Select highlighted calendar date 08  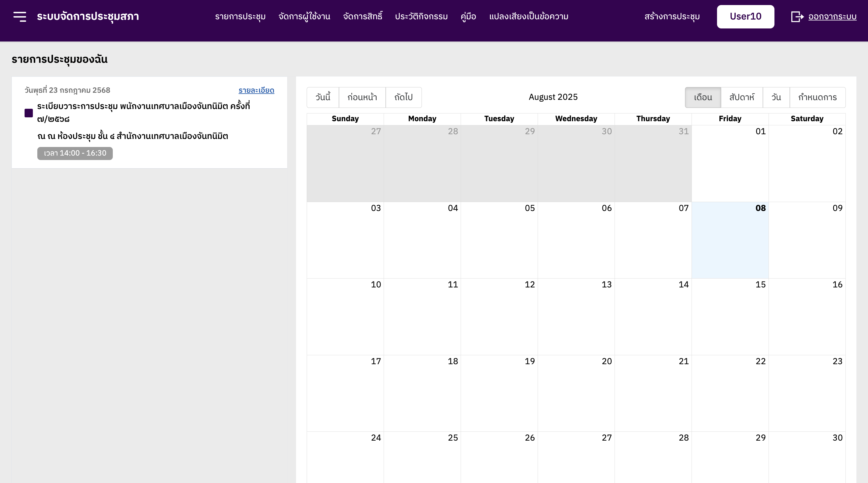(x=761, y=208)
